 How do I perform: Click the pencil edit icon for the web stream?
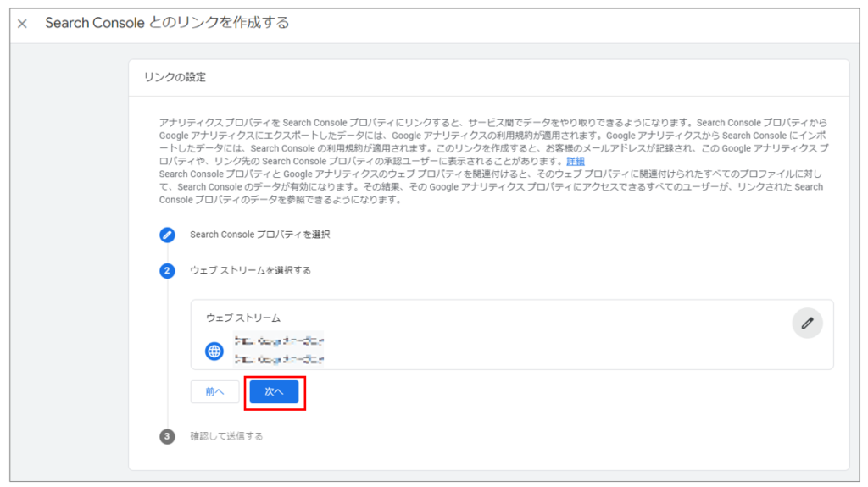pyautogui.click(x=807, y=324)
